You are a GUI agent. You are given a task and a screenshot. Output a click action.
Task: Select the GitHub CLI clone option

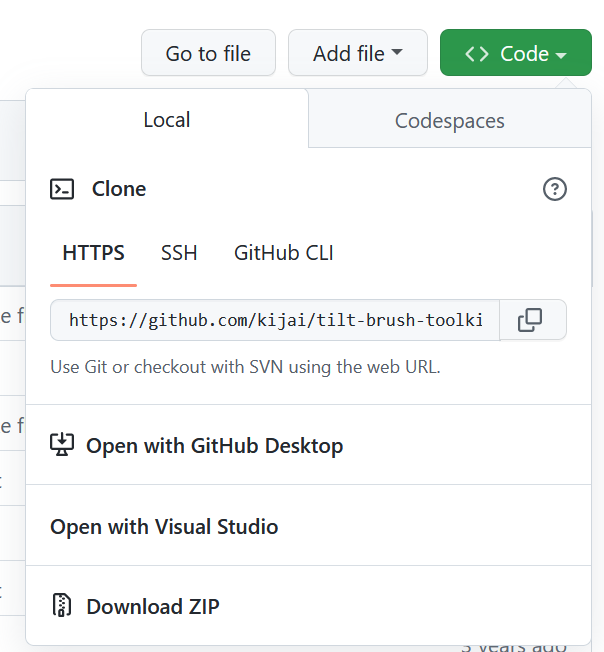(284, 253)
